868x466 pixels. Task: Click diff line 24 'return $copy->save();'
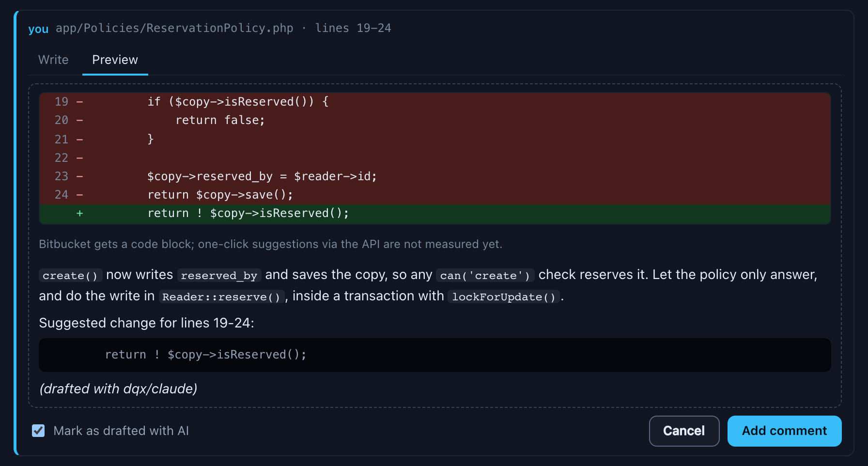435,195
